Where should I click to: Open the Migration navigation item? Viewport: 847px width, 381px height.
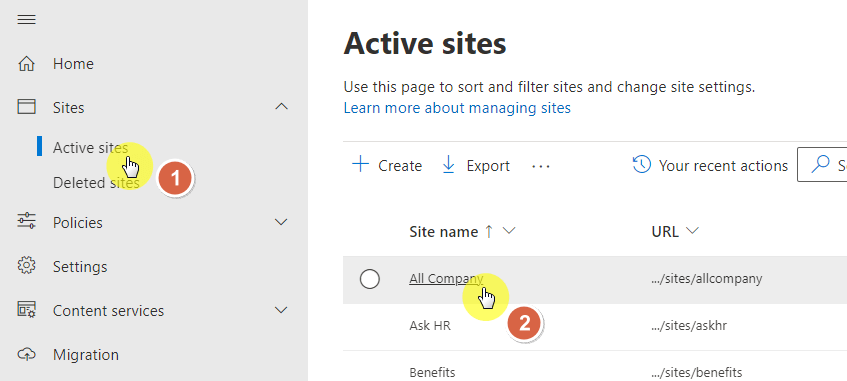[86, 355]
